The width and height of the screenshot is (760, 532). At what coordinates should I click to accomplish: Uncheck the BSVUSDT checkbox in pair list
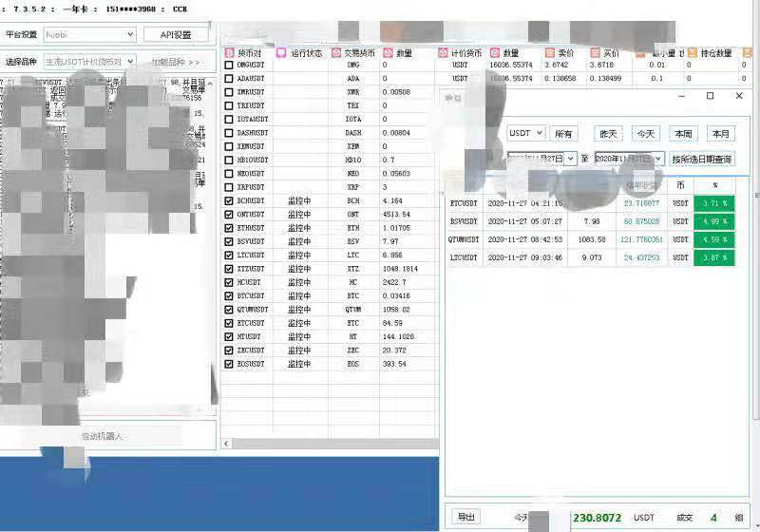229,241
